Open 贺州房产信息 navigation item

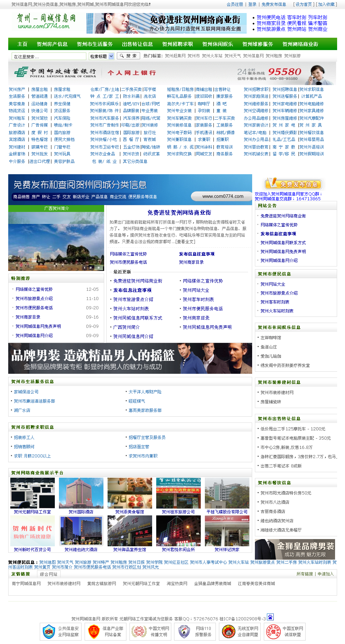coord(52,44)
